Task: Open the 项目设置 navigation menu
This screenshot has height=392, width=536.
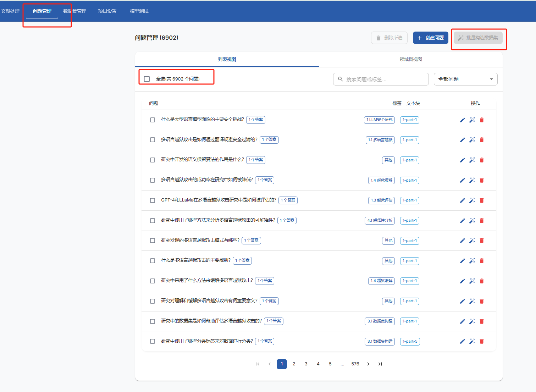Action: pyautogui.click(x=107, y=11)
